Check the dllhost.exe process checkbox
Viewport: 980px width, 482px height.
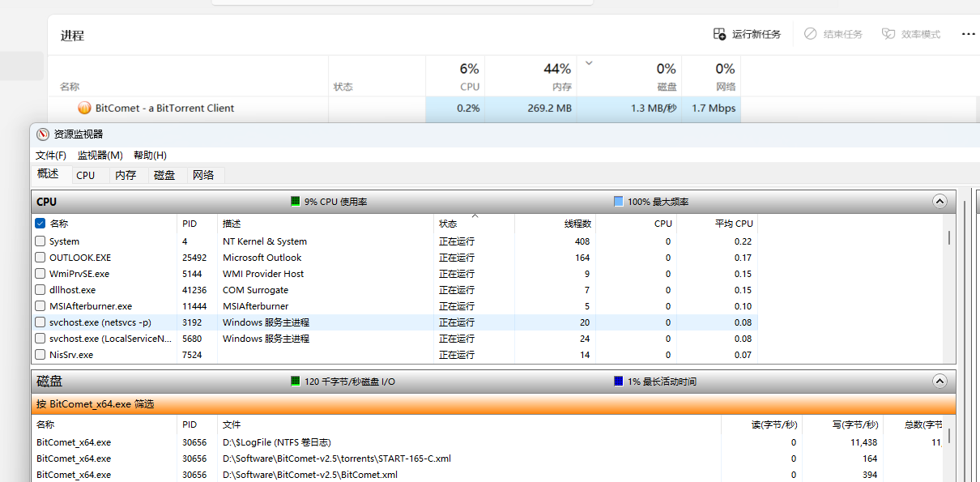(x=40, y=289)
